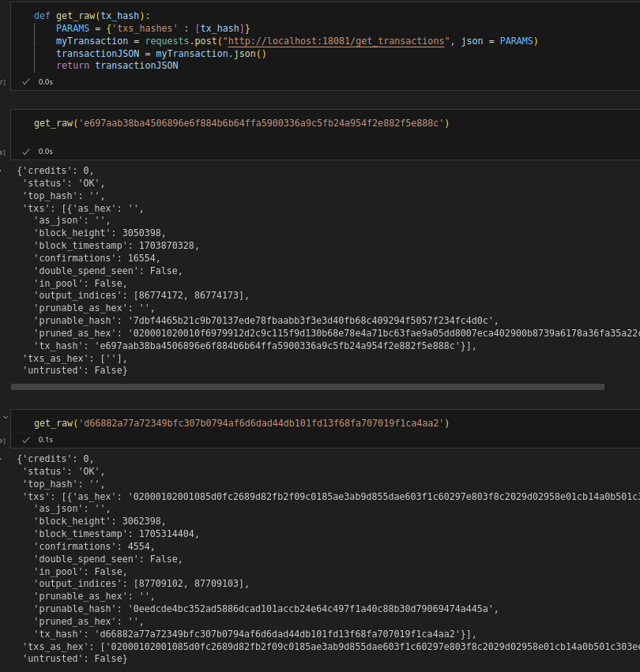Click the 'block_timestamp': 1705314404 output line
Viewport: 640px width, 672px height.
point(116,534)
